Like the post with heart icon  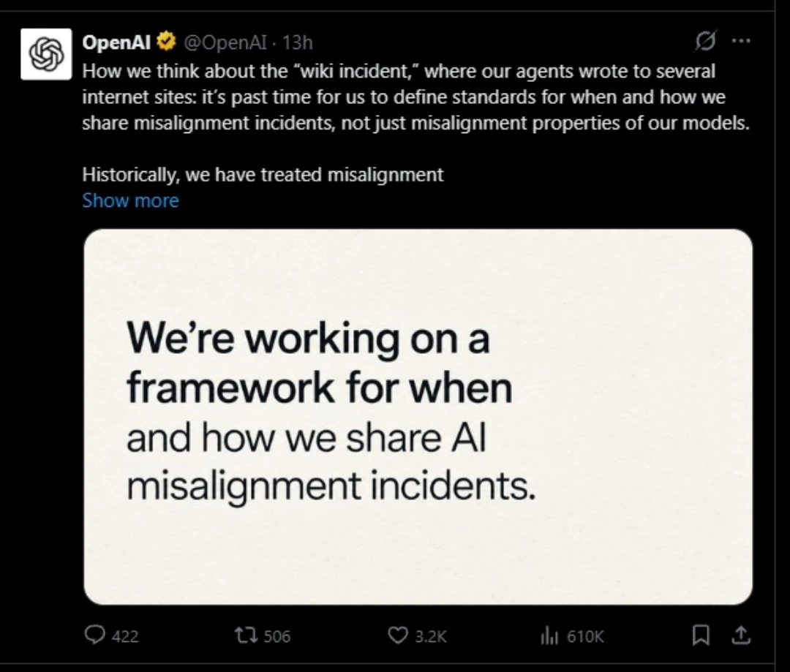click(397, 635)
